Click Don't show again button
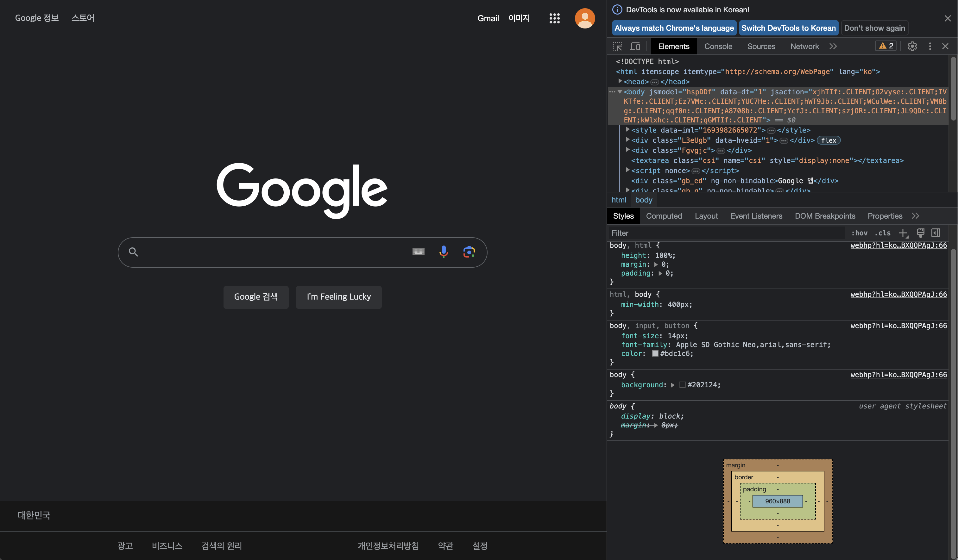958x560 pixels. point(874,28)
